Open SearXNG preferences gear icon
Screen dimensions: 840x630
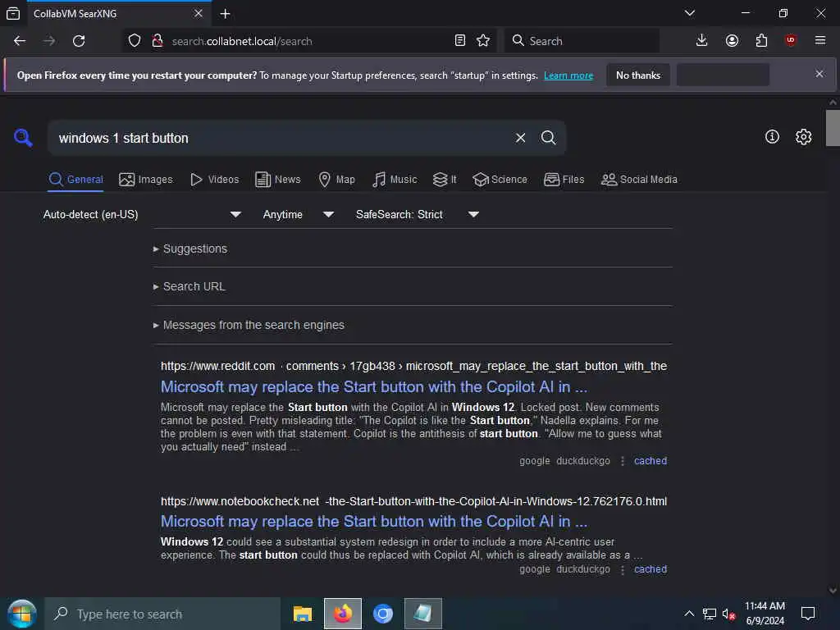tap(804, 137)
